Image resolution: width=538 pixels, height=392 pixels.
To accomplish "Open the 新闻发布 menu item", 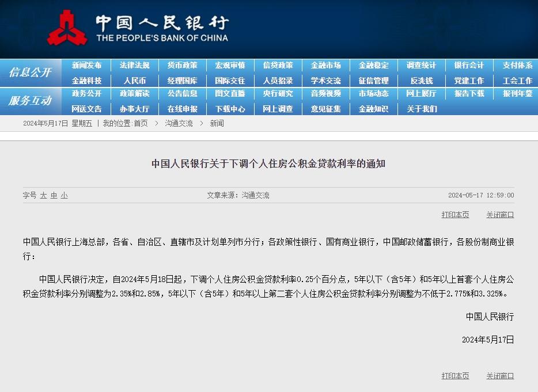I will (x=87, y=66).
